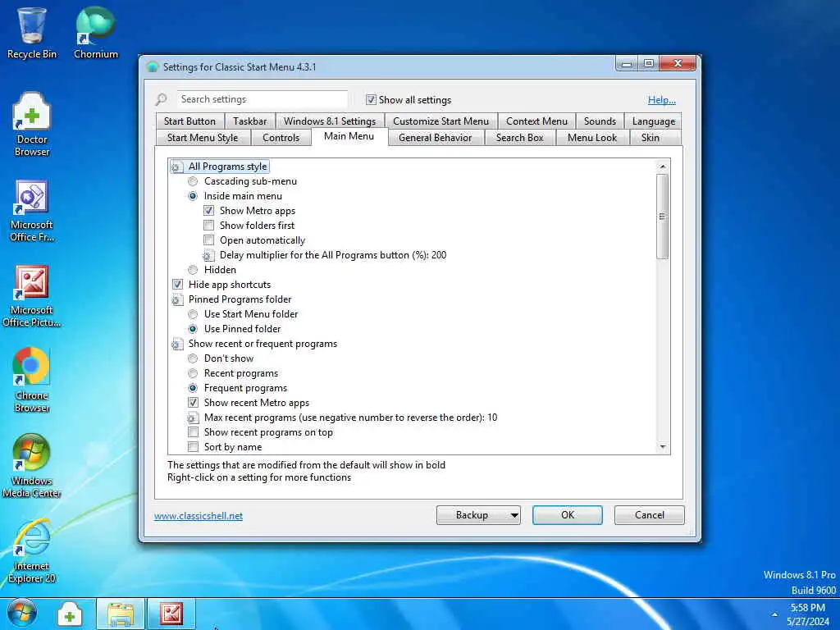Open the Menu Look tab
The image size is (840, 630).
click(592, 138)
